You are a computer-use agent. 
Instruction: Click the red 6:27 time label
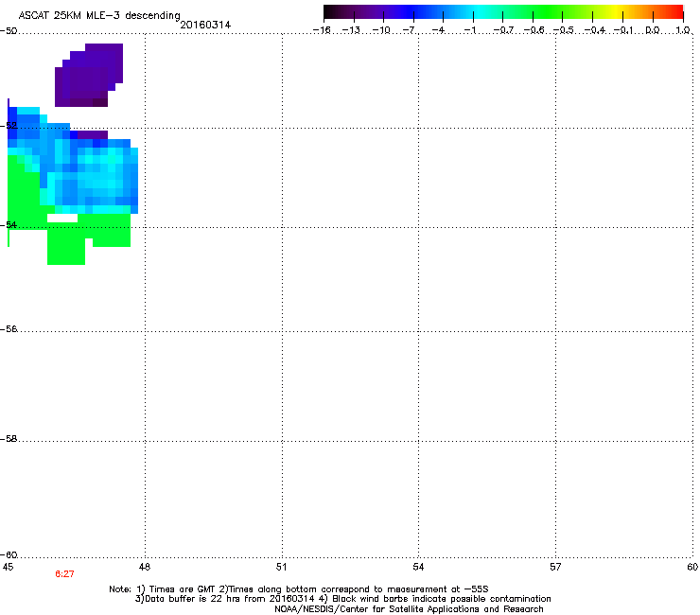click(64, 574)
